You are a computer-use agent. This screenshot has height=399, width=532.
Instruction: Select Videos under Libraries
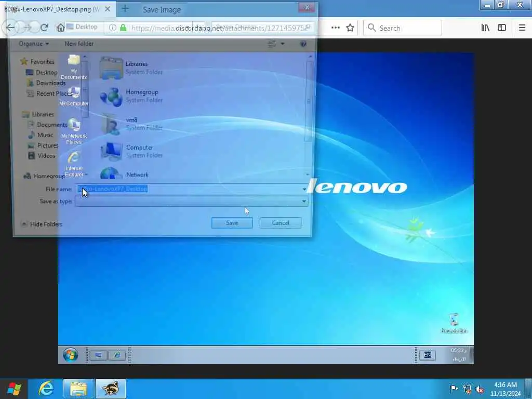[42, 156]
